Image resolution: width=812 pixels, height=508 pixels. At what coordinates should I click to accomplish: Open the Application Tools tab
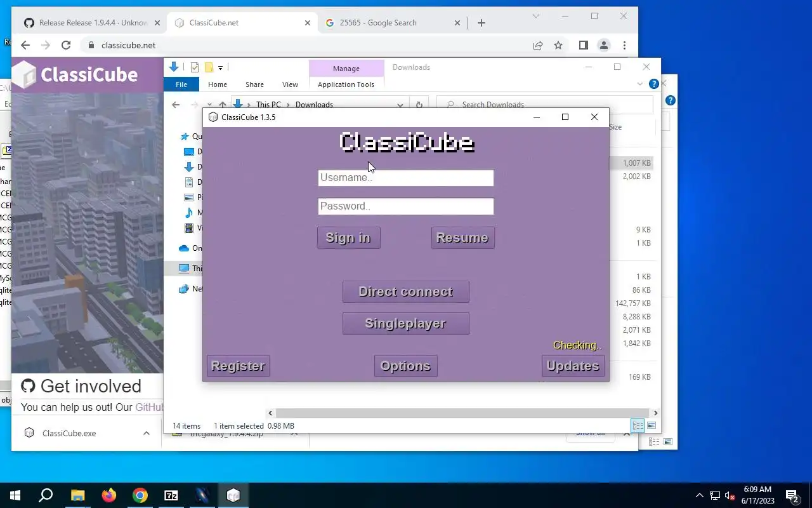tap(346, 84)
